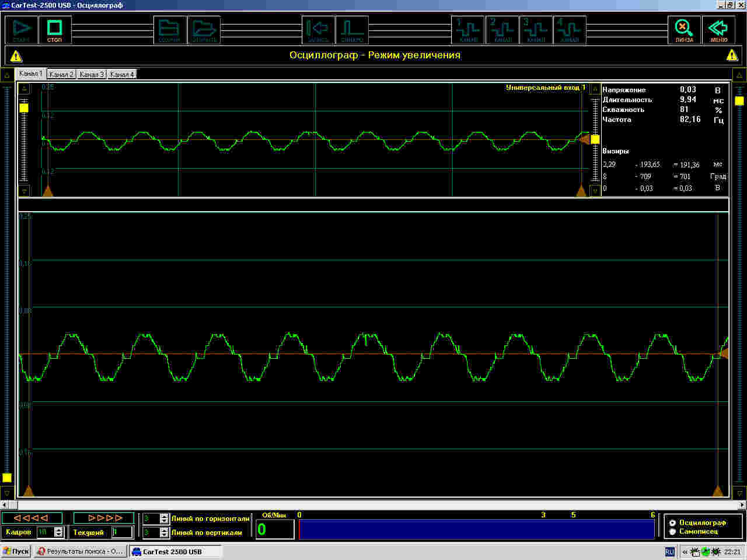This screenshot has height=560, width=747.
Task: Switch to the Канал 1 tab
Action: (x=30, y=73)
